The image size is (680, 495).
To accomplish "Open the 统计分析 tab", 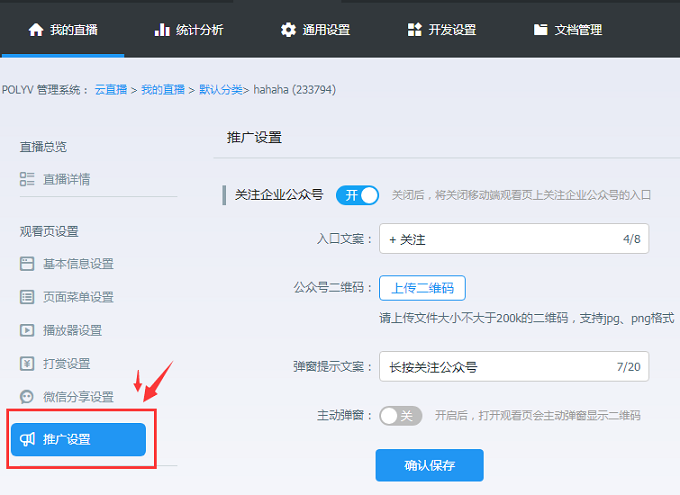I will tap(198, 30).
